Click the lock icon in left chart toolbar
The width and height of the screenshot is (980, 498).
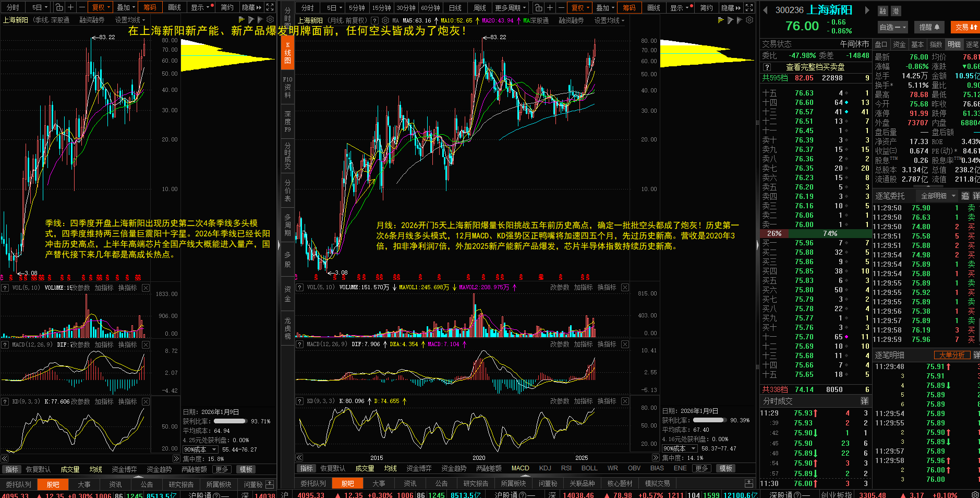pos(59,7)
